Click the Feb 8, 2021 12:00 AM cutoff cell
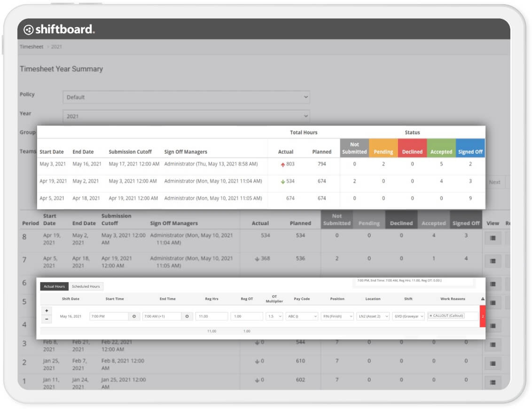Image resolution: width=532 pixels, height=409 pixels. pos(123,364)
